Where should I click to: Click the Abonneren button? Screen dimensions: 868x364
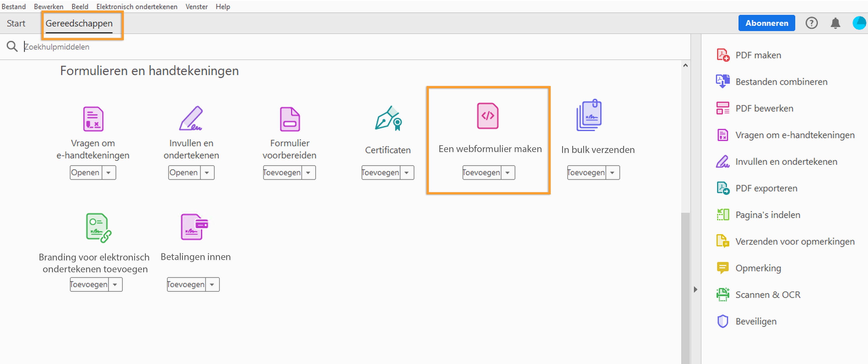tap(767, 23)
